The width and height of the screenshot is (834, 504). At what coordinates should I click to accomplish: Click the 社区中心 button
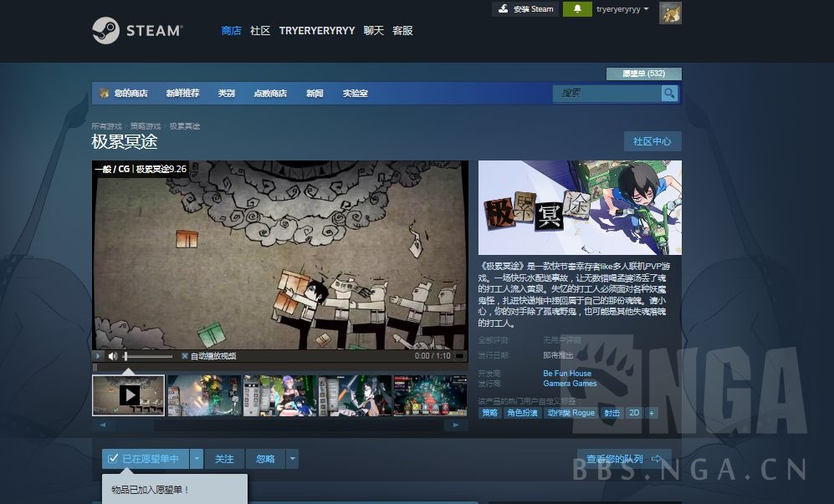click(652, 141)
